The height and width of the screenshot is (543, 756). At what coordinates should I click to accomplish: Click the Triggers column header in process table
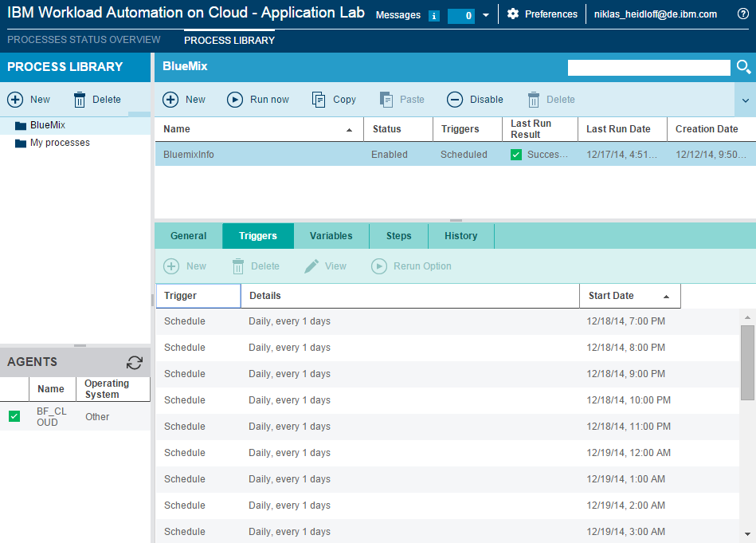[x=468, y=129]
